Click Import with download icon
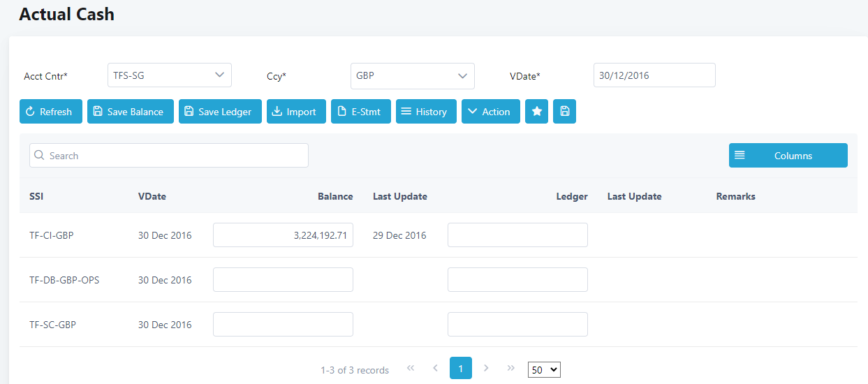The image size is (868, 384). click(296, 112)
